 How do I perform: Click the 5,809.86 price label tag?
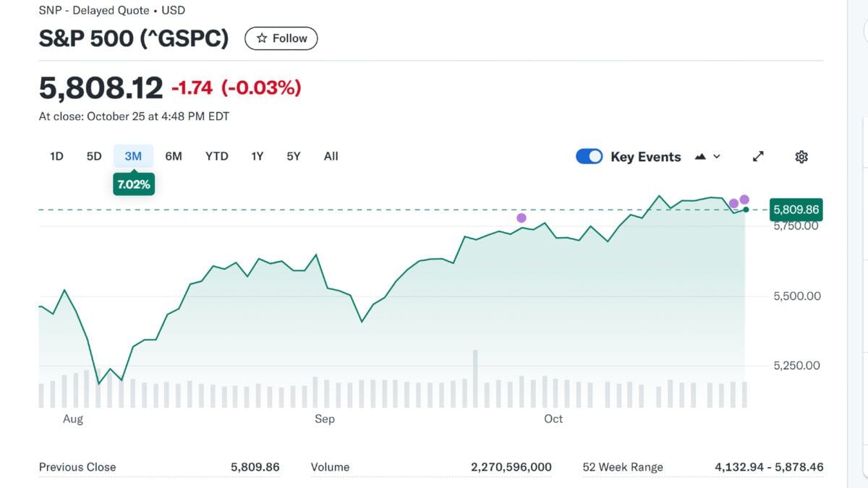pos(796,210)
